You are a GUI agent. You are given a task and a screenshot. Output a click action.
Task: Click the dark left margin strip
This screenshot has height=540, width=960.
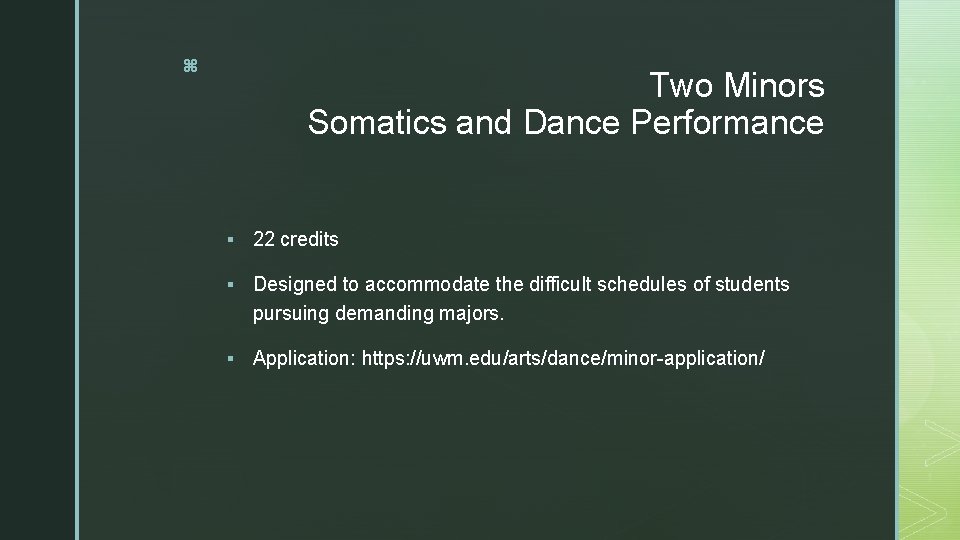click(x=37, y=270)
